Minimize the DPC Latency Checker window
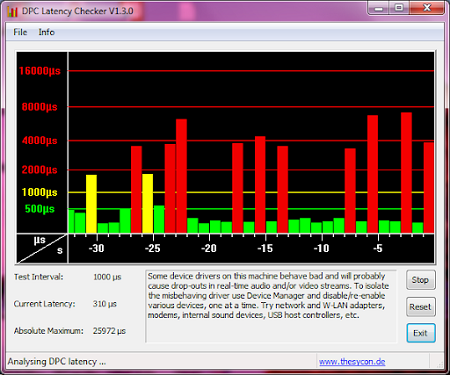 point(378,8)
